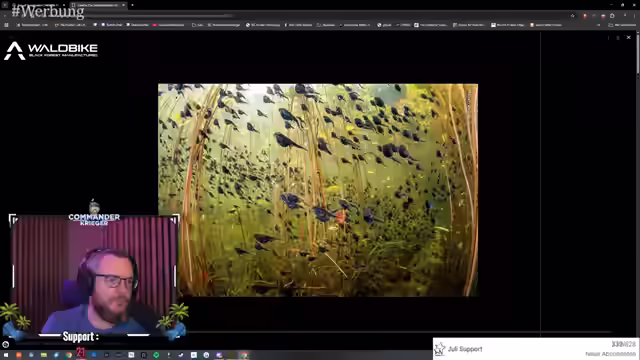Launch Chrome from the taskbar
The width and height of the screenshot is (640, 360).
coord(69,355)
